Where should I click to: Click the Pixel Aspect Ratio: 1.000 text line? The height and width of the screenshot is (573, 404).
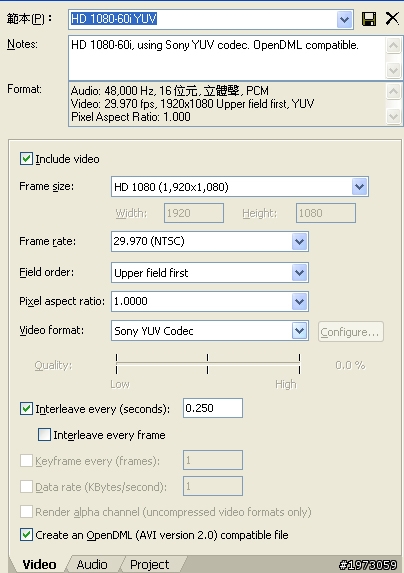click(x=131, y=117)
